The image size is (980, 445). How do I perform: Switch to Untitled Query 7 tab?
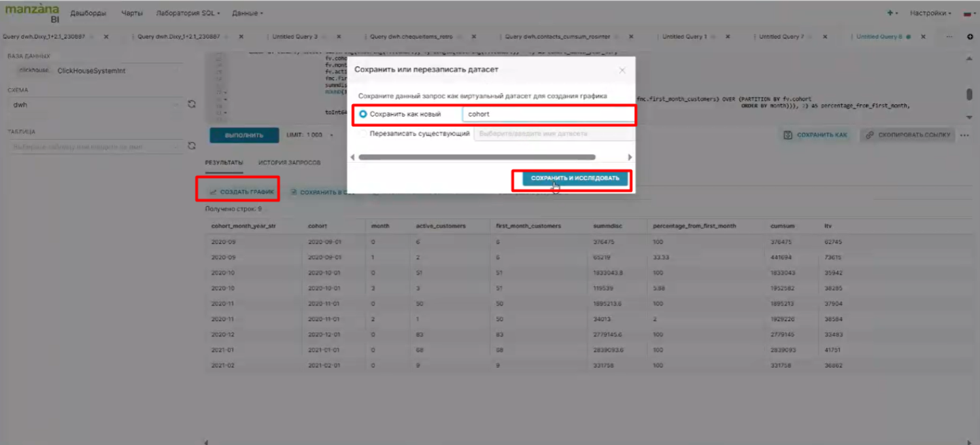click(781, 37)
